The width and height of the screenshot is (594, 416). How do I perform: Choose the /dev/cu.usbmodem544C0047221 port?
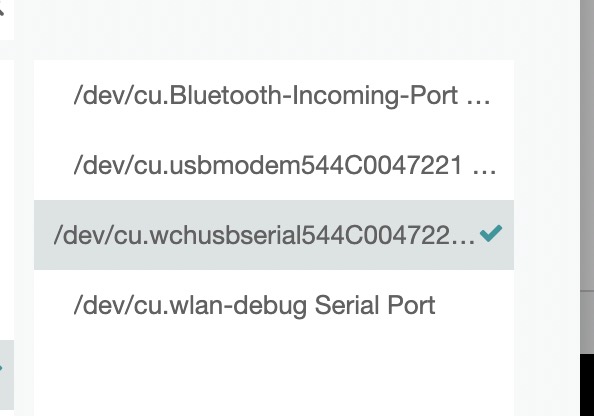[274, 165]
